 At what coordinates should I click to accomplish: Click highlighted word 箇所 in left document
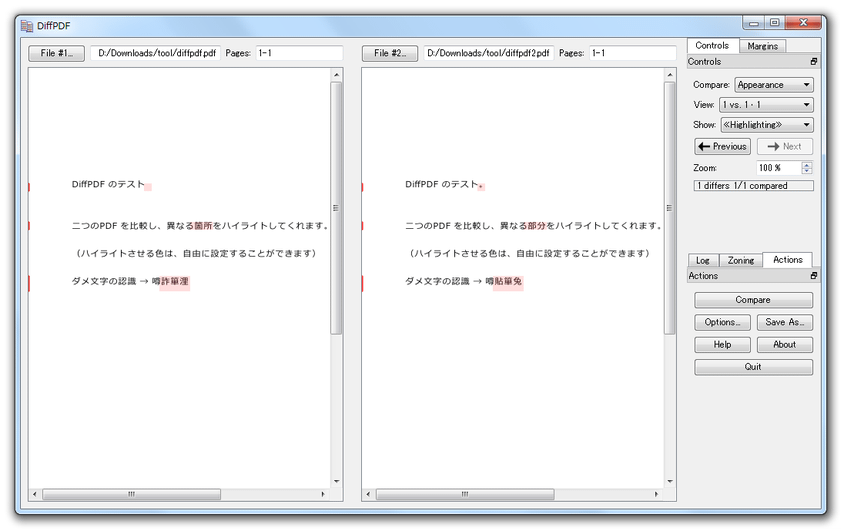(203, 226)
